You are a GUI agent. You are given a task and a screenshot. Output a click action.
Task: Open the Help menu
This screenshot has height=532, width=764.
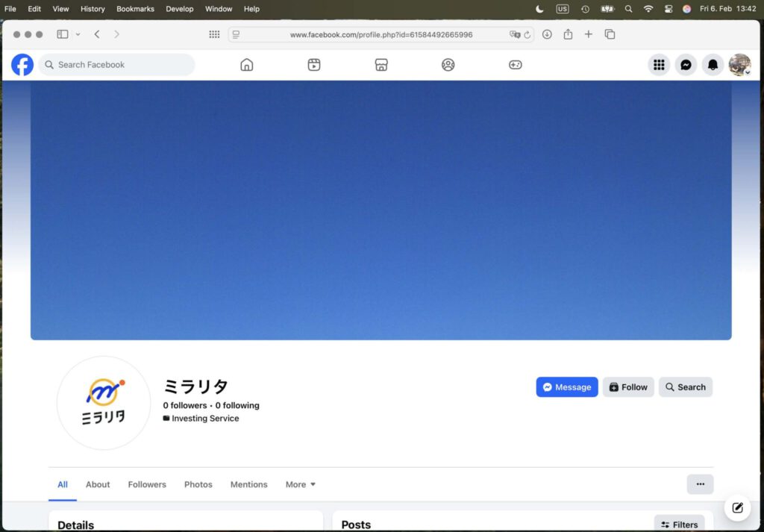(x=252, y=9)
